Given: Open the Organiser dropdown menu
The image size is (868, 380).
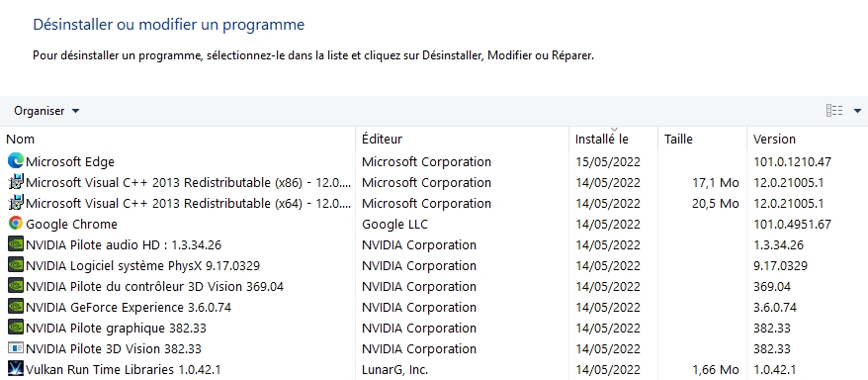Looking at the screenshot, I should (47, 111).
